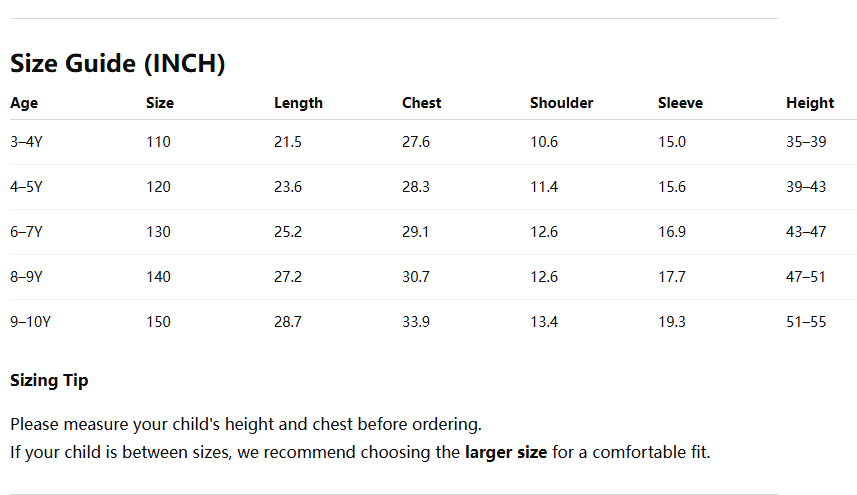Click the bold "larger size" text
This screenshot has height=495, width=857.
pos(506,452)
